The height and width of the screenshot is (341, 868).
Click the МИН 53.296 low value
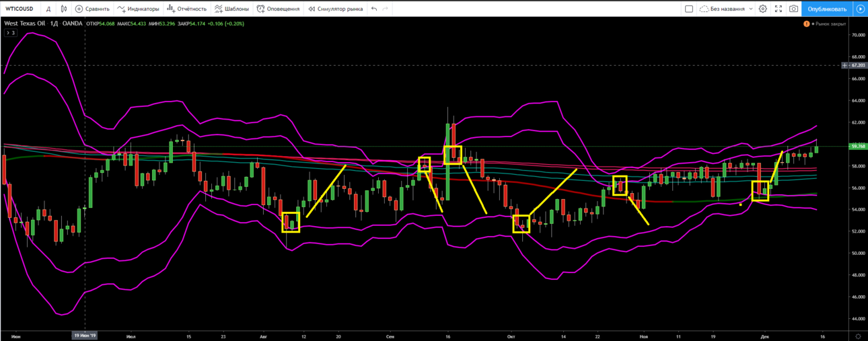161,24
